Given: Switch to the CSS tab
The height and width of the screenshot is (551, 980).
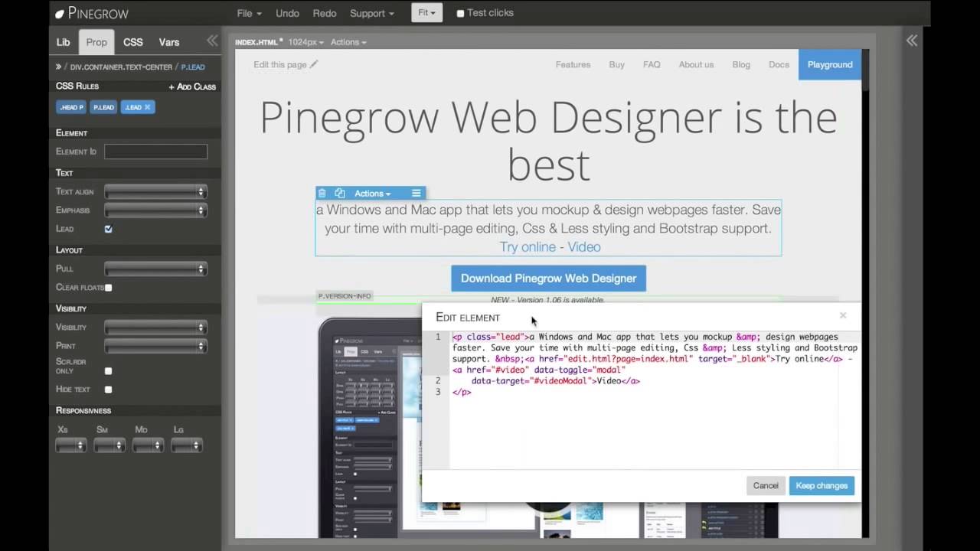Looking at the screenshot, I should tap(133, 42).
